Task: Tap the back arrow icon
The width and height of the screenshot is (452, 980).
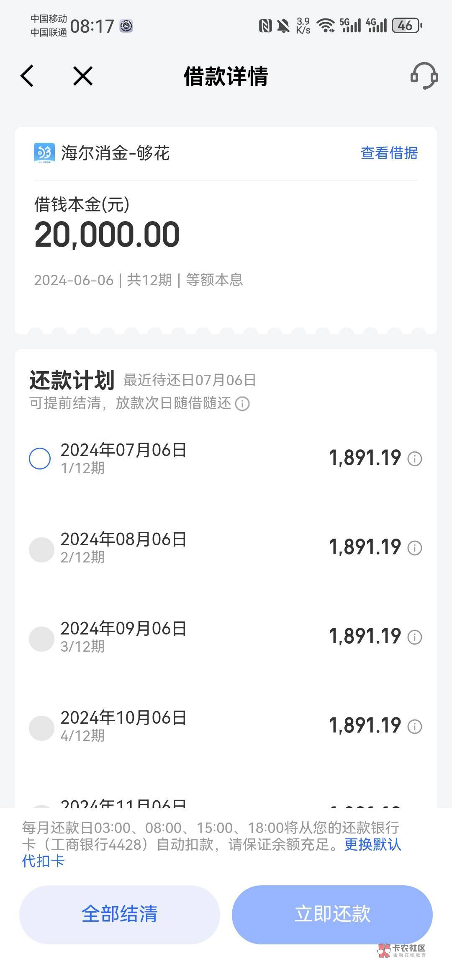Action: pos(27,76)
